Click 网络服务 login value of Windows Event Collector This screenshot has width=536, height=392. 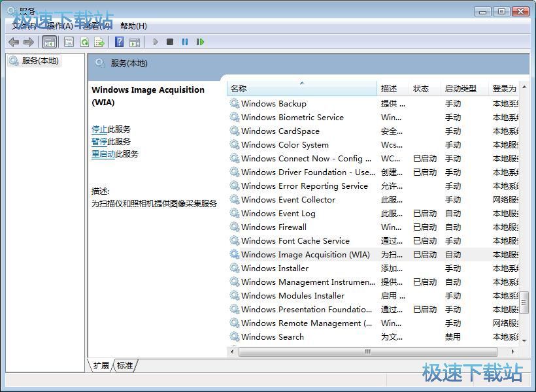(505, 199)
